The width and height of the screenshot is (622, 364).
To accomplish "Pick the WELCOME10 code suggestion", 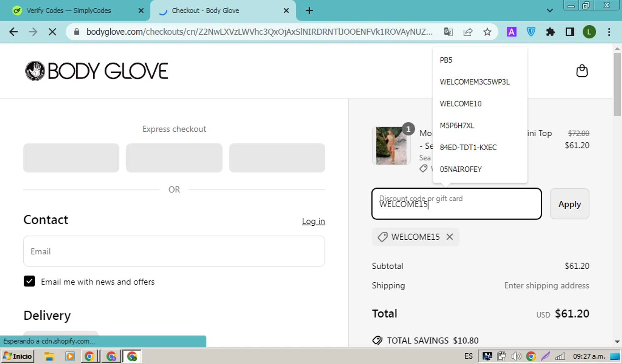I will pyautogui.click(x=480, y=104).
